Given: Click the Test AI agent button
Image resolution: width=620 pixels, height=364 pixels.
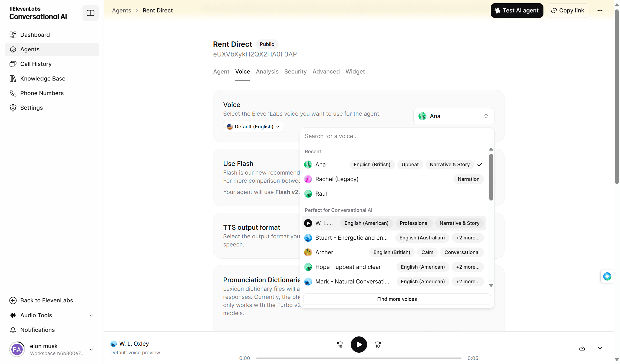Looking at the screenshot, I should 517,11.
